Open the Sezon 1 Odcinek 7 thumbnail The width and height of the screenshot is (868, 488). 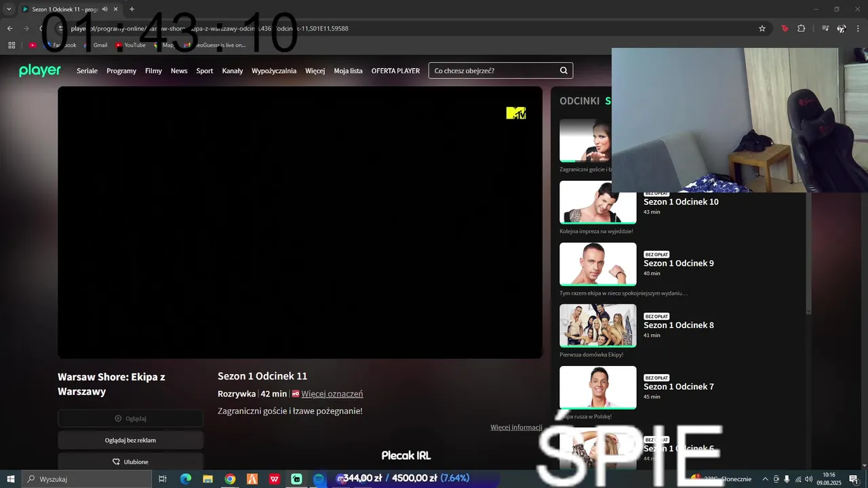click(597, 387)
